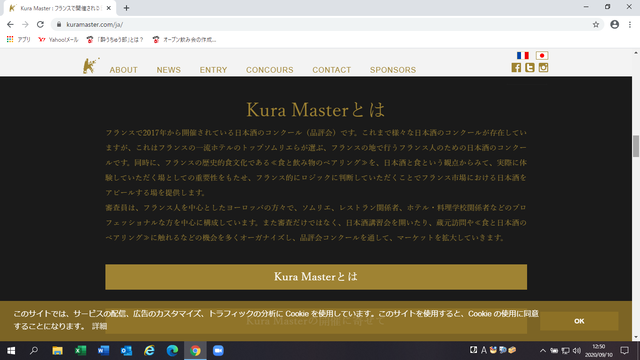Open File Explorer from the taskbar
This screenshot has height=360, width=640.
[57, 351]
